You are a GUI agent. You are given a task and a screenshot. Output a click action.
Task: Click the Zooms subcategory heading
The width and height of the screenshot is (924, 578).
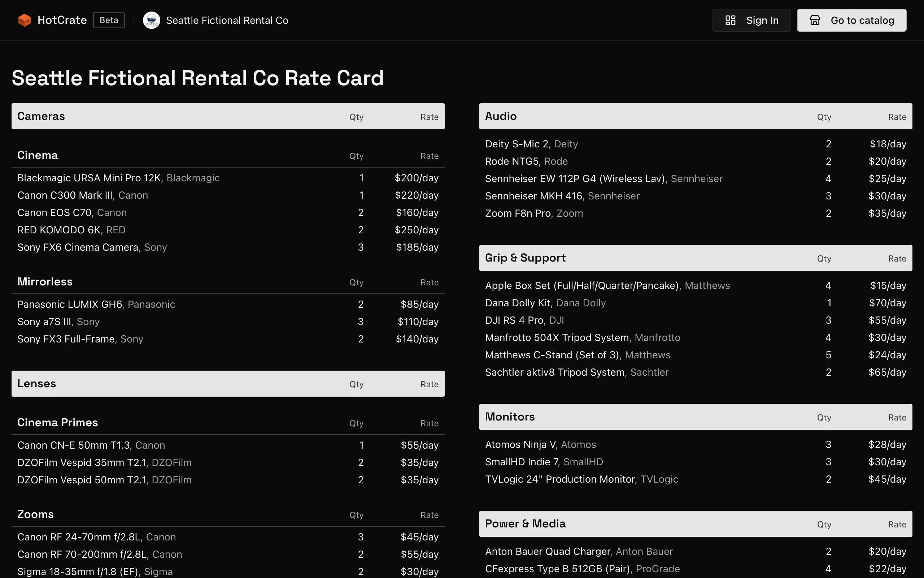[x=35, y=514]
